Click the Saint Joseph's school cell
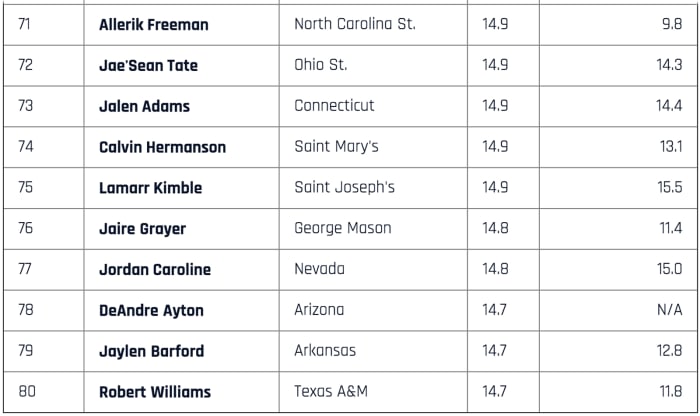Image resolution: width=700 pixels, height=416 pixels. click(344, 188)
